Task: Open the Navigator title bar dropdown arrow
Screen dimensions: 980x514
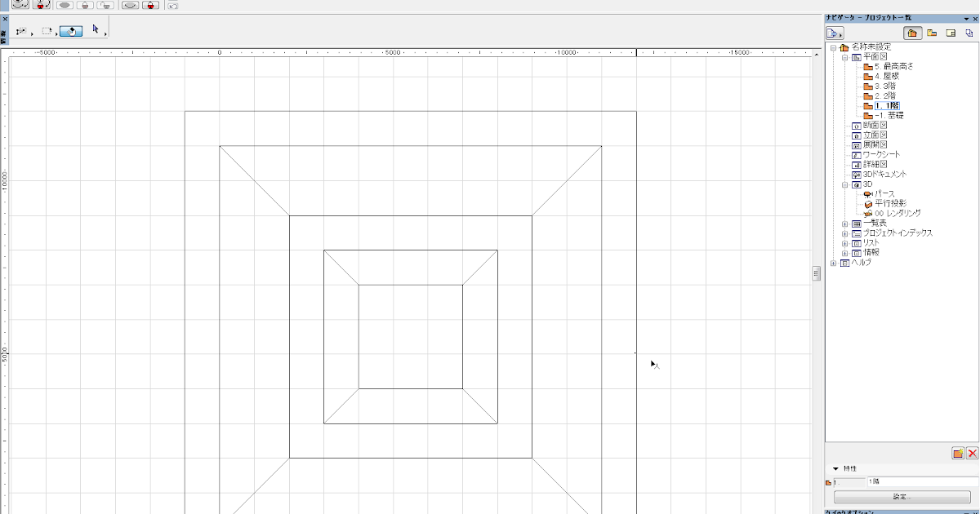Action: pyautogui.click(x=966, y=18)
